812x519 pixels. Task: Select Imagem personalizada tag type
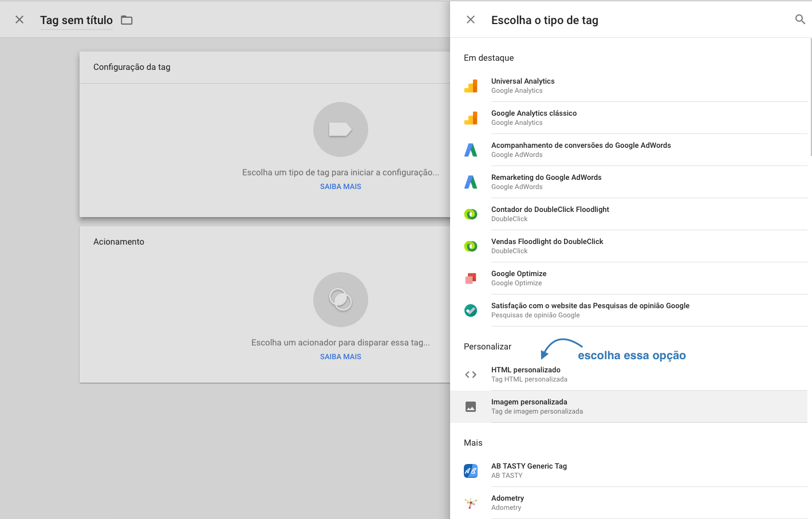tap(629, 407)
